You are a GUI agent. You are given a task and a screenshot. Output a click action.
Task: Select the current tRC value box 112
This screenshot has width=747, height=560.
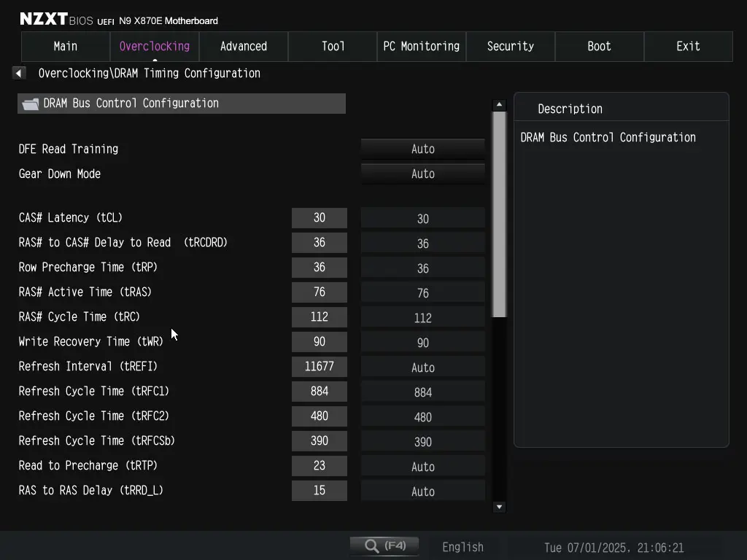click(x=320, y=316)
